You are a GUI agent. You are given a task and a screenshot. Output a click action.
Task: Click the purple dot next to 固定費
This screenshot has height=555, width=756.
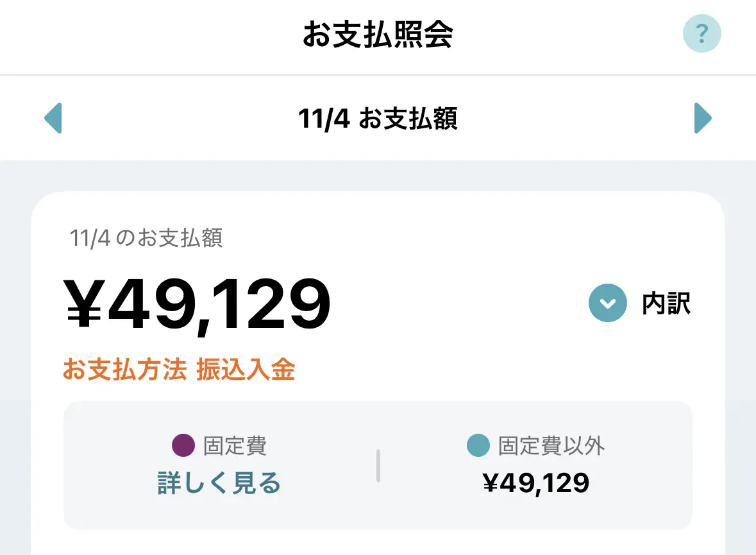click(x=183, y=445)
